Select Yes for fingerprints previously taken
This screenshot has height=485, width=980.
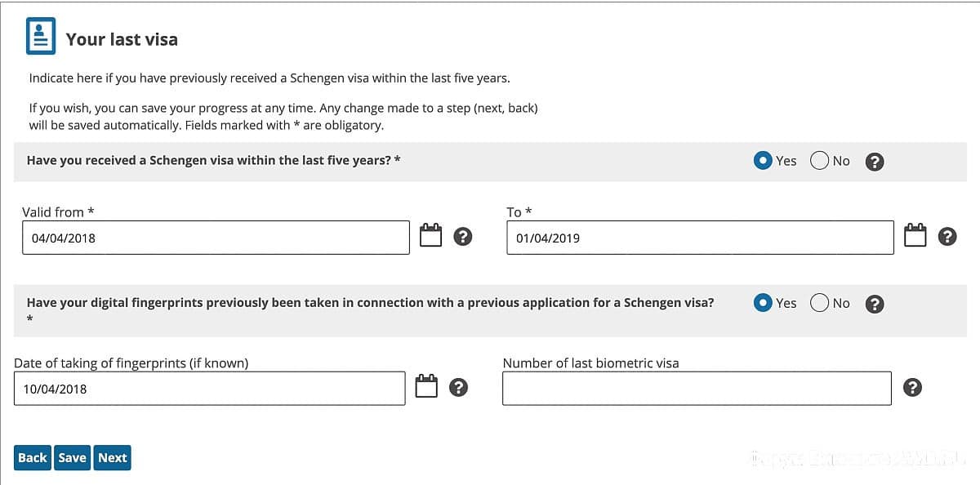763,303
